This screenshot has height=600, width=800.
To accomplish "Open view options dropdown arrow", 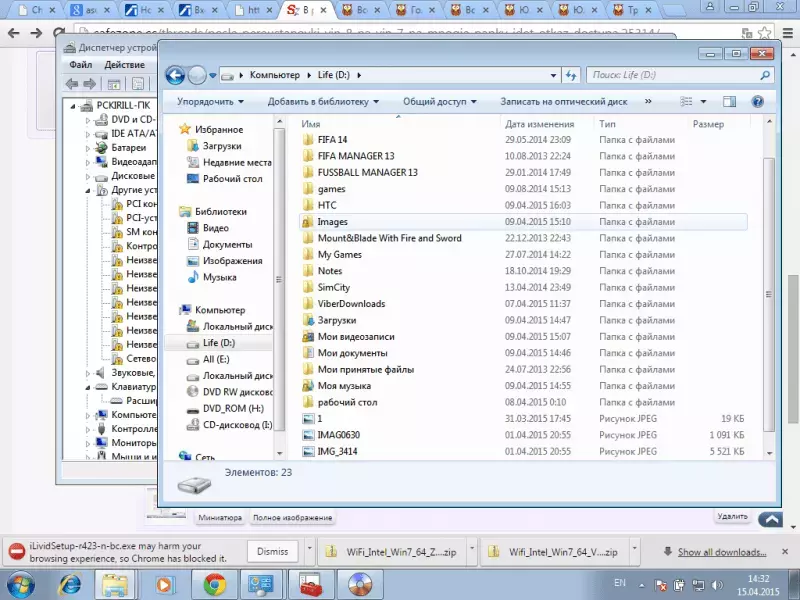I will click(703, 102).
